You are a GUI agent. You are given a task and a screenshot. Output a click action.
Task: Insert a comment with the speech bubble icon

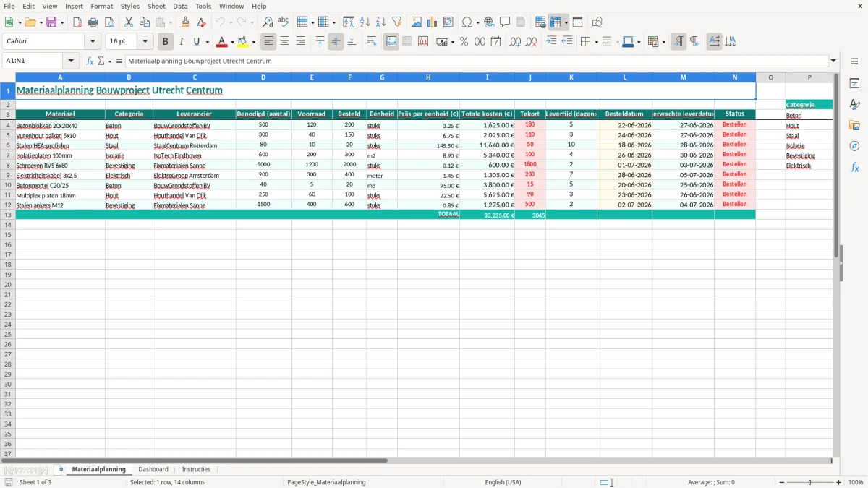[x=505, y=22]
